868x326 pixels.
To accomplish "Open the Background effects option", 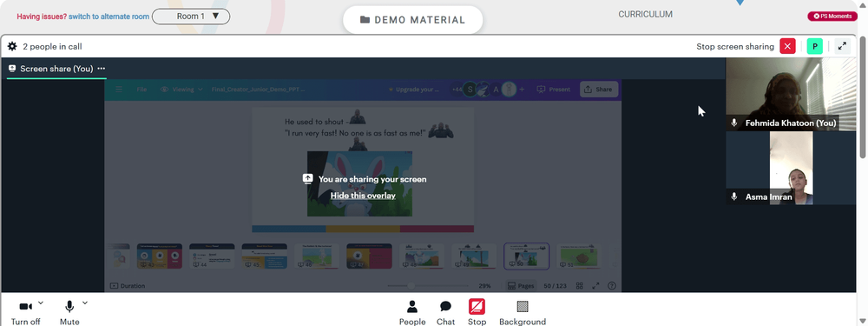I will tap(522, 313).
